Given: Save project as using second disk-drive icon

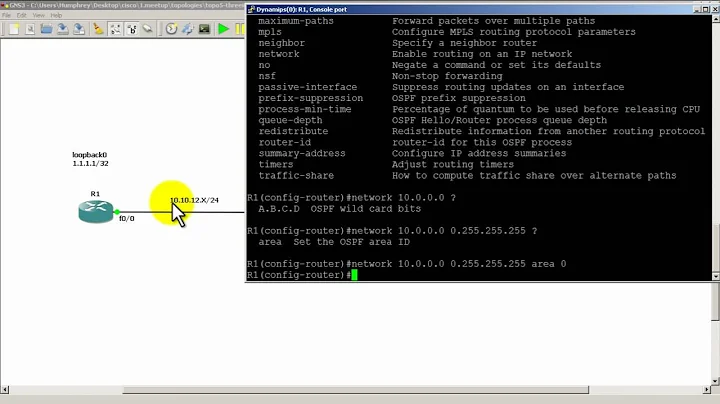Looking at the screenshot, I should (79, 29).
